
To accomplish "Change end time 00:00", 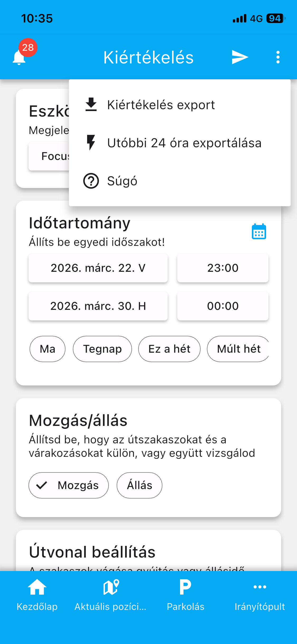I will pos(223,306).
